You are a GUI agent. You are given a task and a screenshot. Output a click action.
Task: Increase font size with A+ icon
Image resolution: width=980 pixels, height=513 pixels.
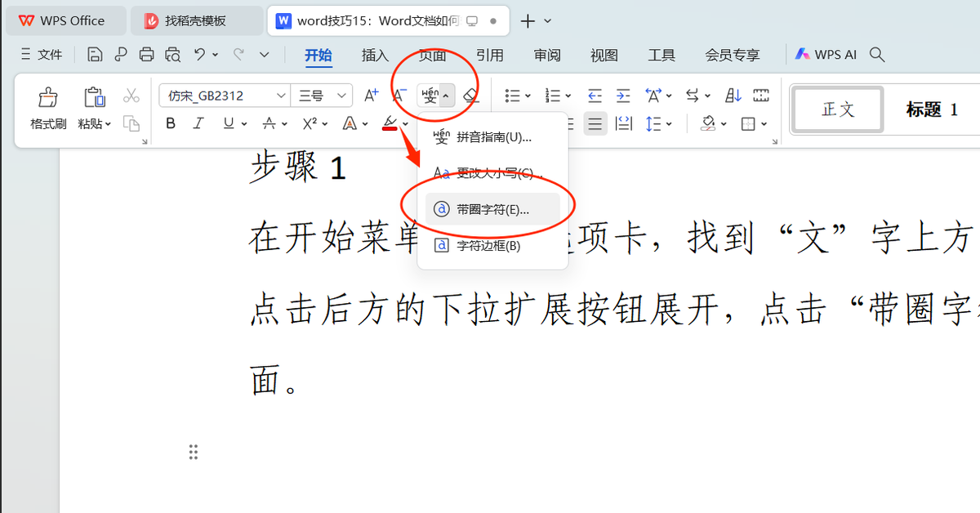(x=371, y=96)
